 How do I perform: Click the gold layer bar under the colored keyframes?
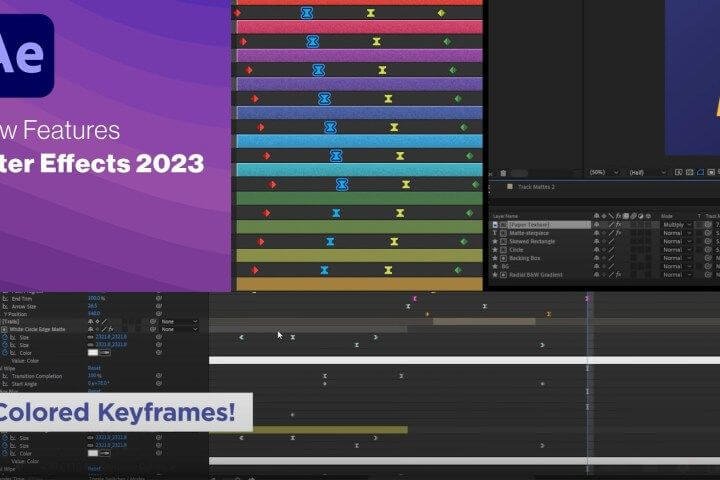(x=360, y=284)
